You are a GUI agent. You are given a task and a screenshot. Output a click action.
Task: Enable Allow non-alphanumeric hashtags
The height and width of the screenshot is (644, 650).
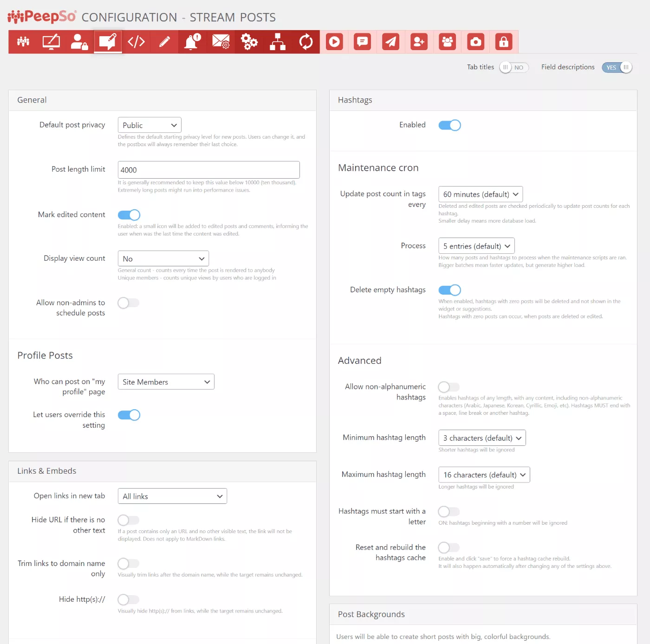point(449,387)
